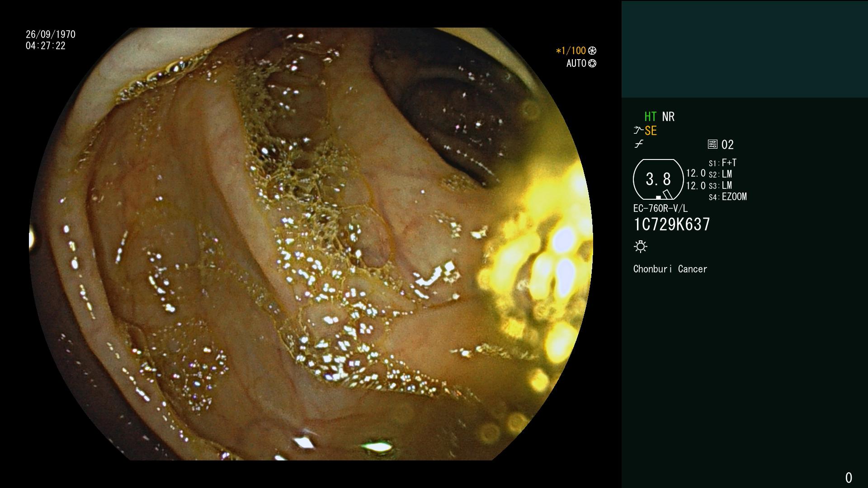Click the HT indicator in green

650,117
